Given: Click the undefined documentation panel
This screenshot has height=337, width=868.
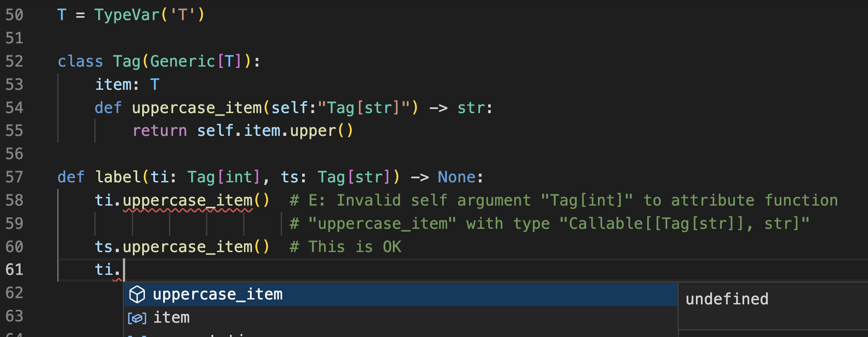Looking at the screenshot, I should [727, 299].
